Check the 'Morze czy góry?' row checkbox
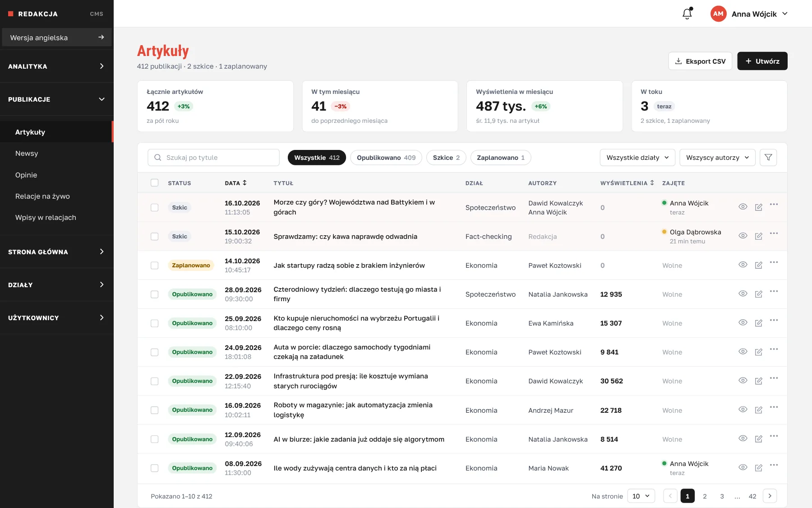The height and width of the screenshot is (508, 812). point(155,207)
